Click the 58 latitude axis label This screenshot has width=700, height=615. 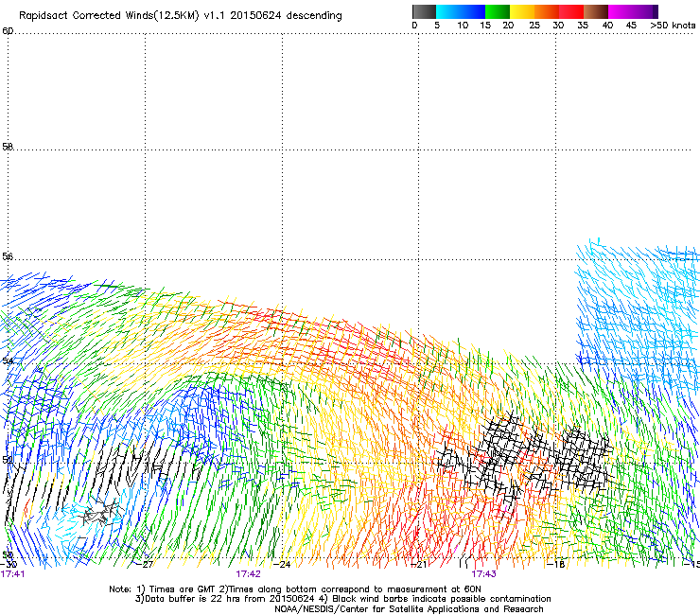click(x=8, y=147)
